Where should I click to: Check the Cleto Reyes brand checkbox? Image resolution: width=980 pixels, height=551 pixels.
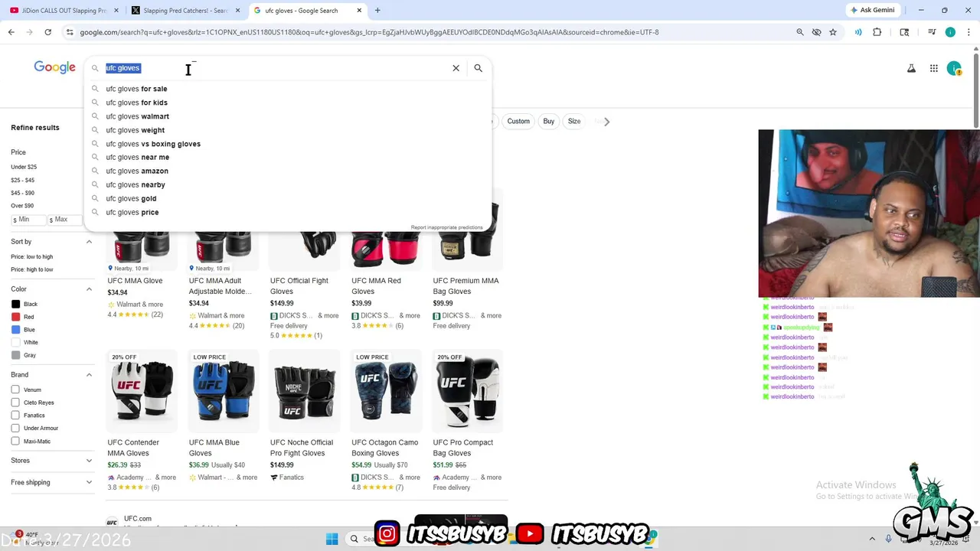15,403
